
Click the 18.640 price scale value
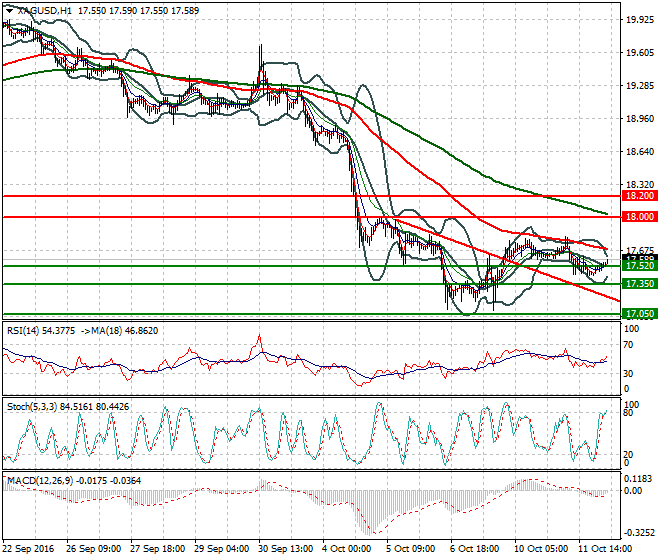pos(640,152)
